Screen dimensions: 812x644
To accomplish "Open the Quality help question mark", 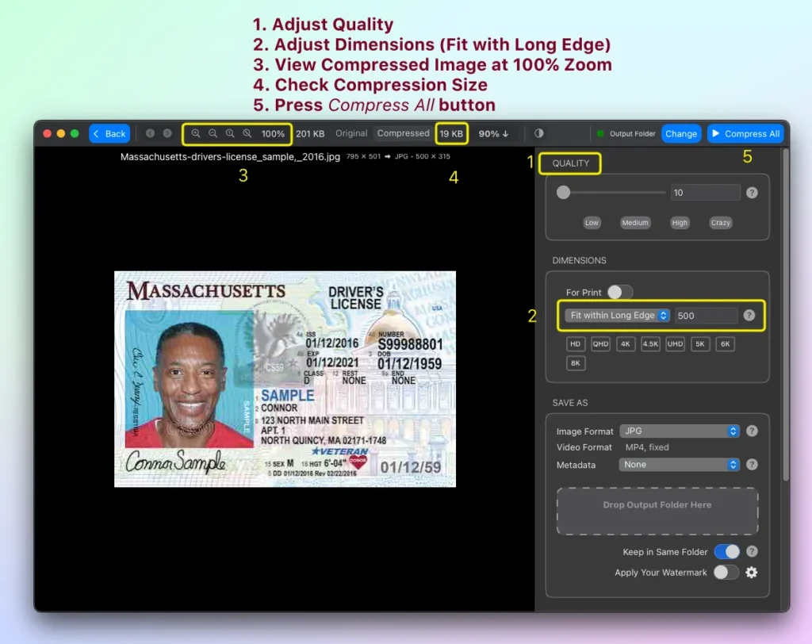I will point(752,193).
